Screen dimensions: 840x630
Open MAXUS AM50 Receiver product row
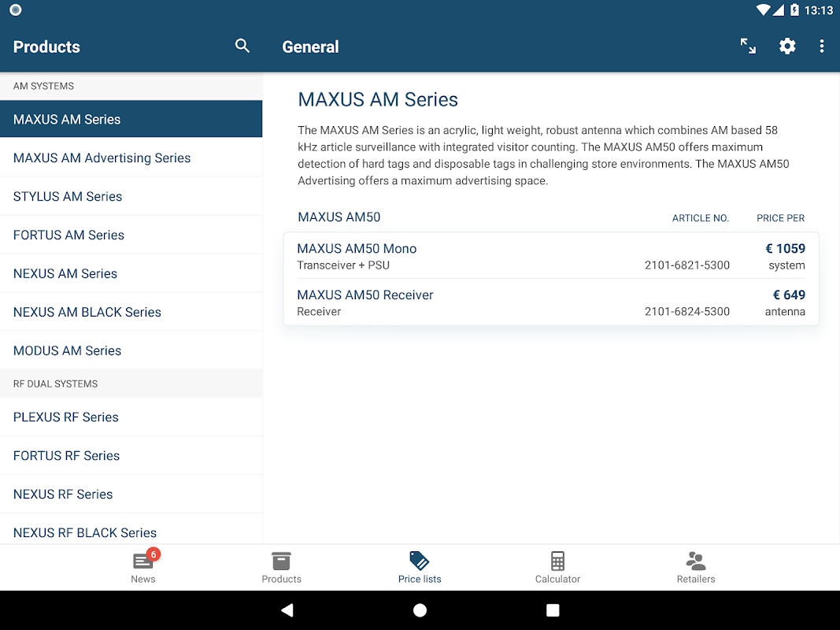(x=551, y=302)
